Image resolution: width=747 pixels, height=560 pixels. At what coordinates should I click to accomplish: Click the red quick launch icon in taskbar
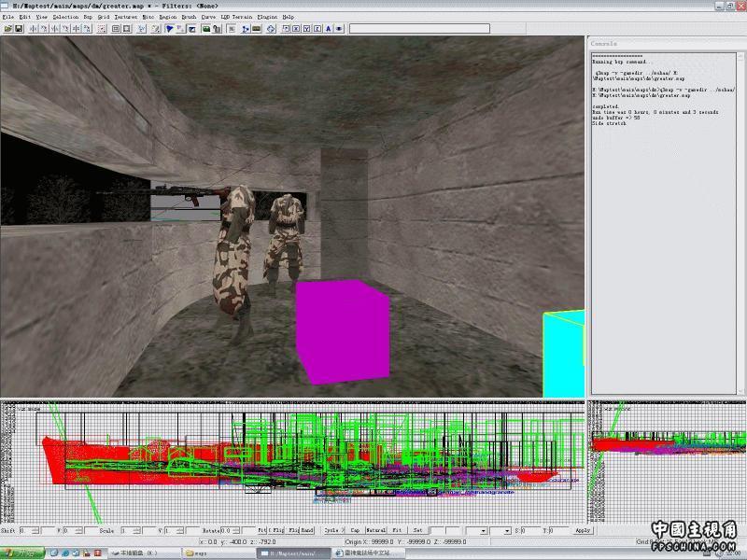pos(98,553)
